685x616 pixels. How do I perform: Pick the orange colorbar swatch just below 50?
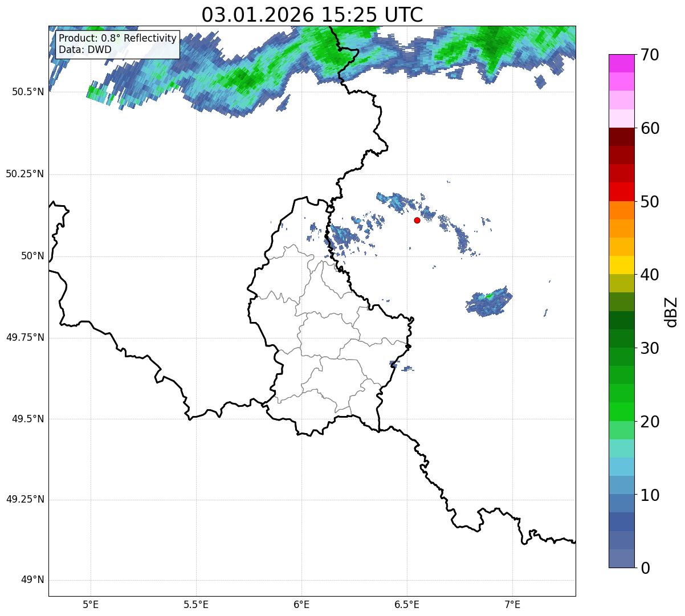click(x=622, y=210)
